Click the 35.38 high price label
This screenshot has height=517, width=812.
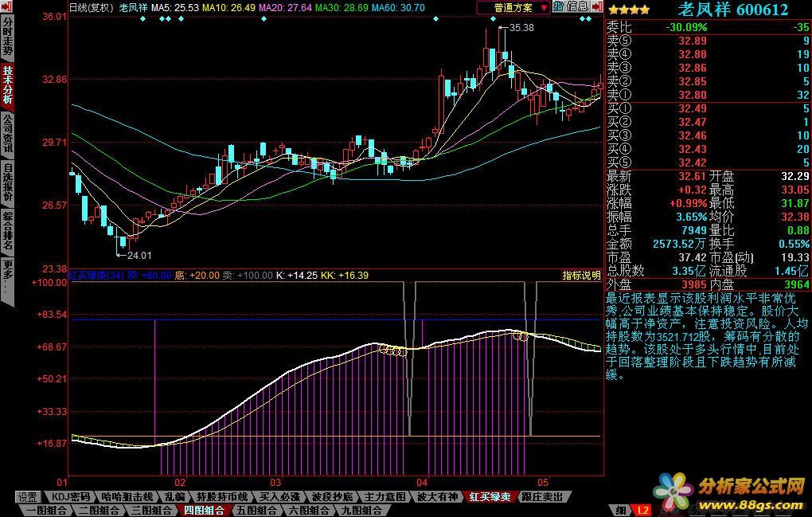click(521, 27)
